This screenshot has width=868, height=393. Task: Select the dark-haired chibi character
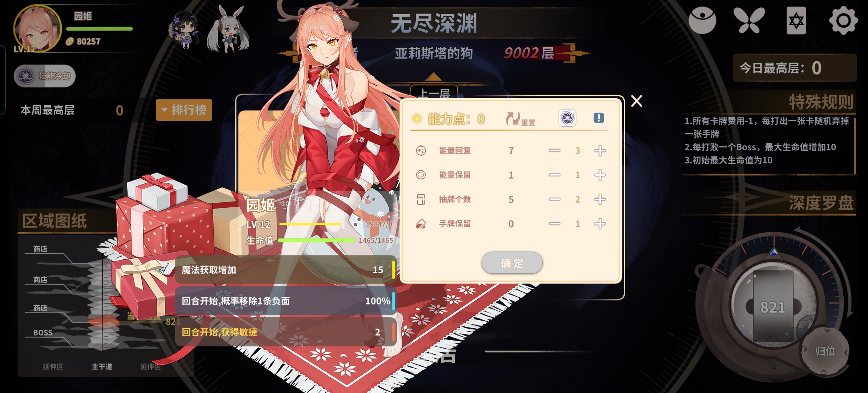pos(185,30)
